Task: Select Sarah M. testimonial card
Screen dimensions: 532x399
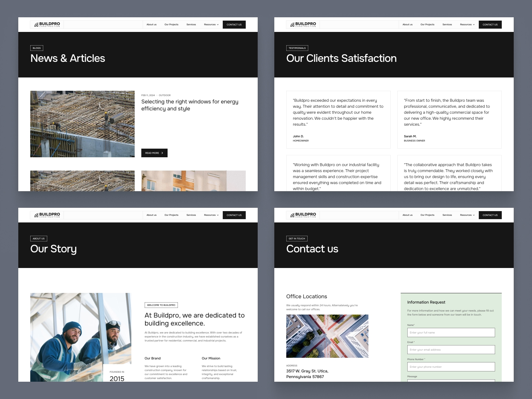Action: pyautogui.click(x=450, y=120)
